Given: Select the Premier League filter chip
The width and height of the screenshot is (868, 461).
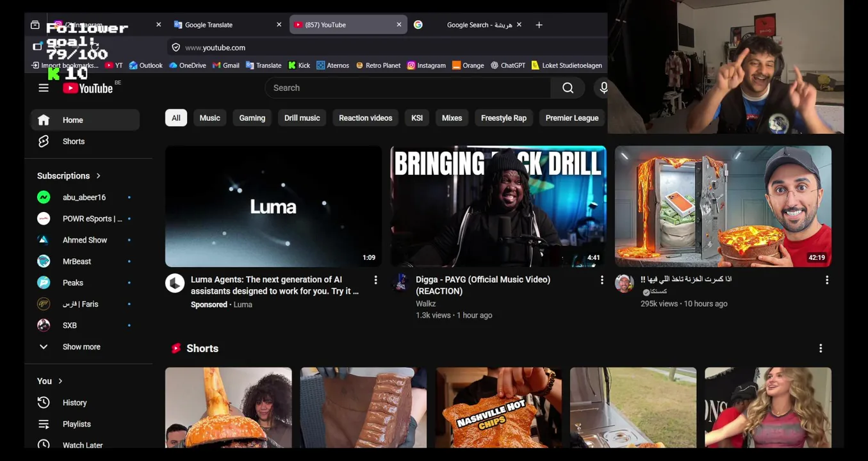Looking at the screenshot, I should tap(572, 118).
